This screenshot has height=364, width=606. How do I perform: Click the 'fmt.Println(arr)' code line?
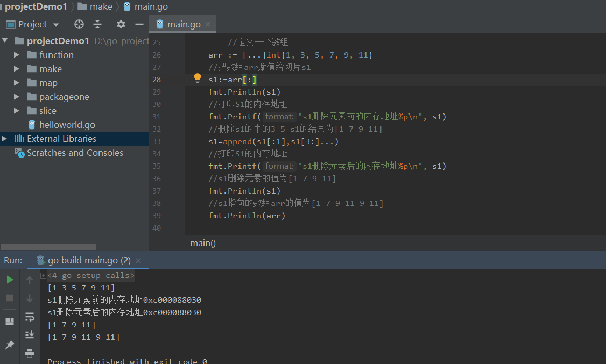click(246, 216)
